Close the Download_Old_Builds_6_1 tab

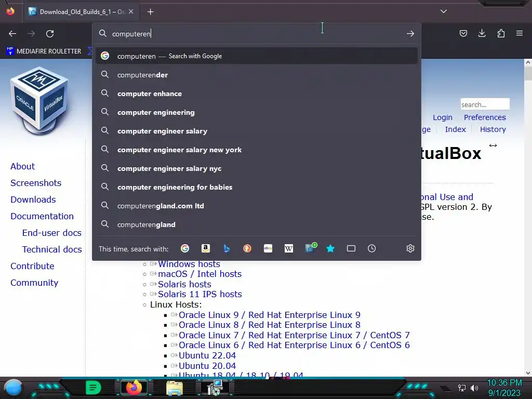[x=131, y=12]
